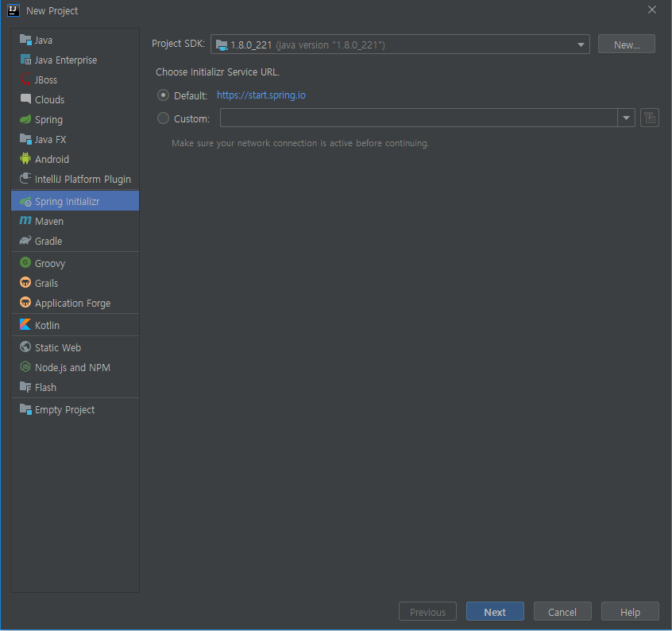This screenshot has height=631, width=672.
Task: Select JBoss label in the list
Action: click(46, 79)
